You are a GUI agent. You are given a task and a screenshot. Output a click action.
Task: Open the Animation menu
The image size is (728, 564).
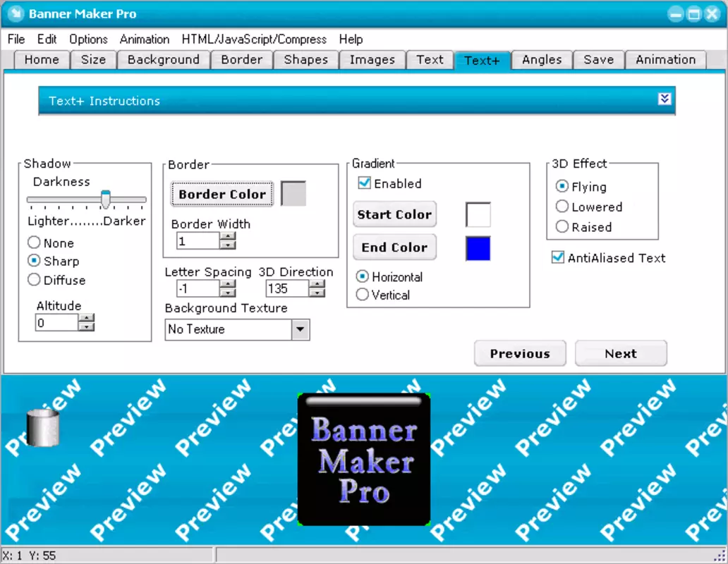click(x=145, y=39)
